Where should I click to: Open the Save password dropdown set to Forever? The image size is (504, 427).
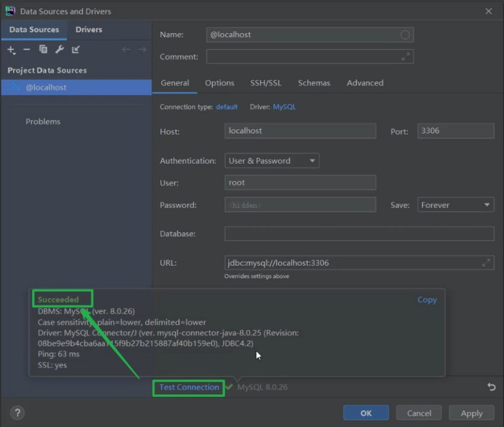[455, 205]
